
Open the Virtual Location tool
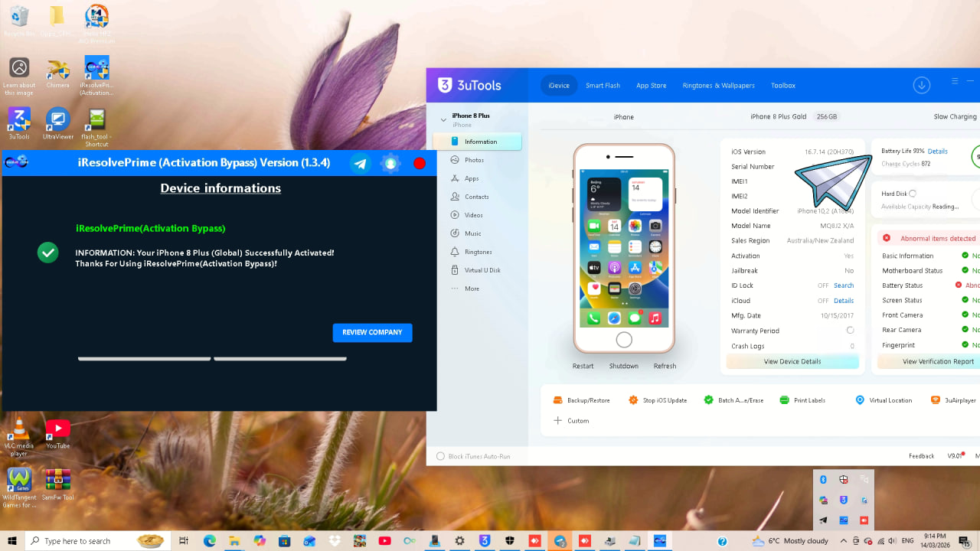(x=884, y=400)
